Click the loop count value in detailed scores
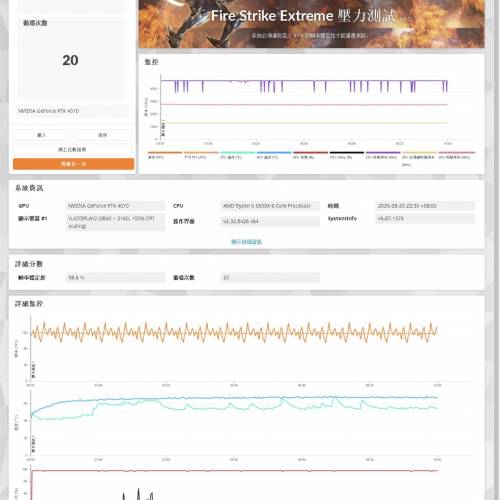The image size is (500, 500). (x=270, y=277)
